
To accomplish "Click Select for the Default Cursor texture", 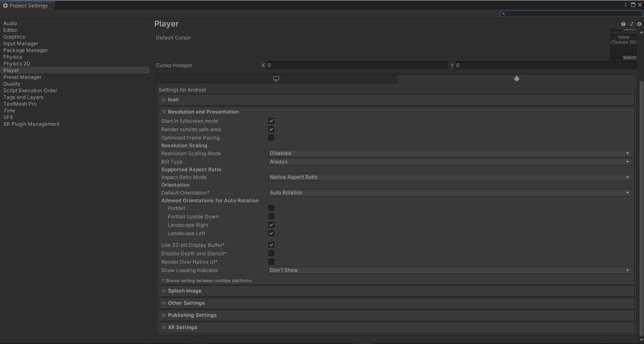I will [630, 58].
